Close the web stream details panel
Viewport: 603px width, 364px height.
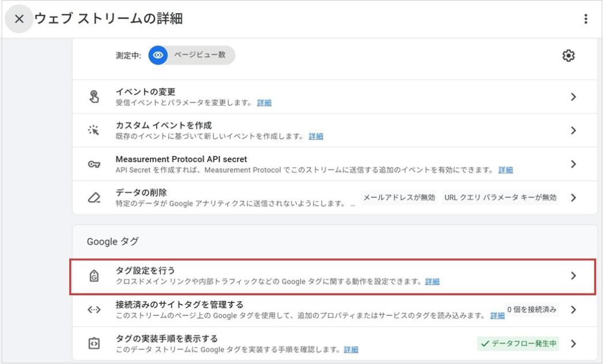coord(19,19)
